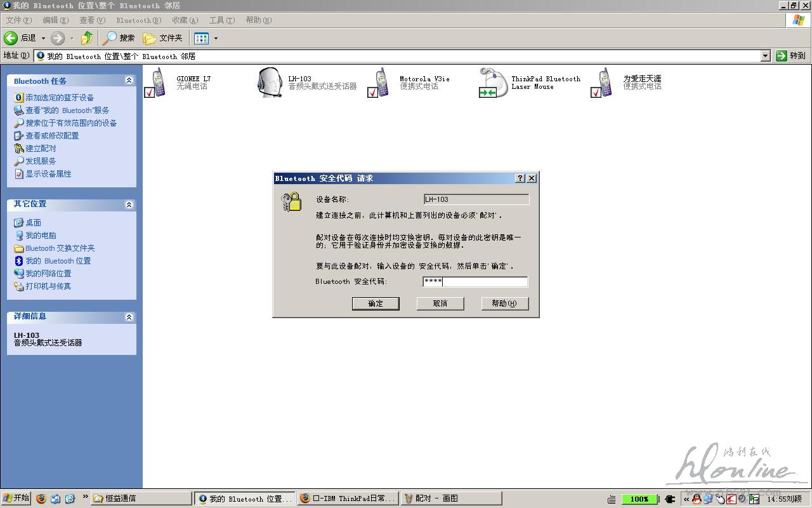Switch to 恒益通信 taskbar window
This screenshot has width=812, height=508.
tap(141, 498)
